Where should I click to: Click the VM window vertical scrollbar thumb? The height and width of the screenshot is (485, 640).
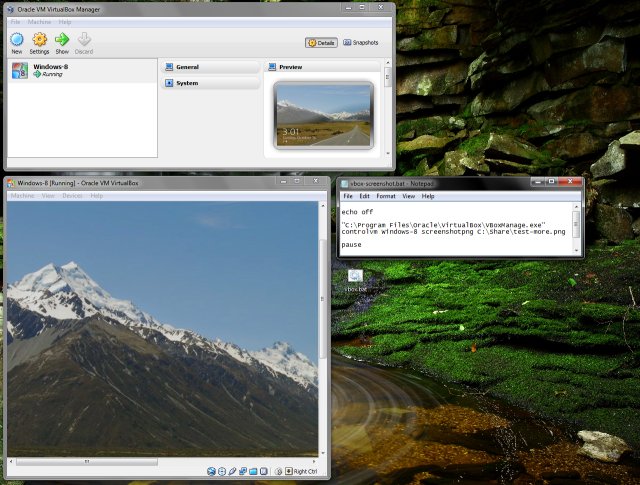[322, 299]
